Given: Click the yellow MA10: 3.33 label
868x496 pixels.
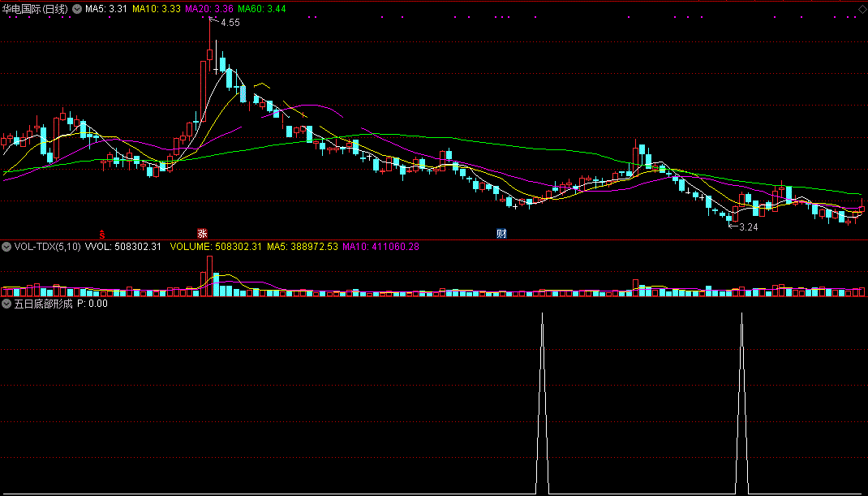Looking at the screenshot, I should [x=156, y=9].
